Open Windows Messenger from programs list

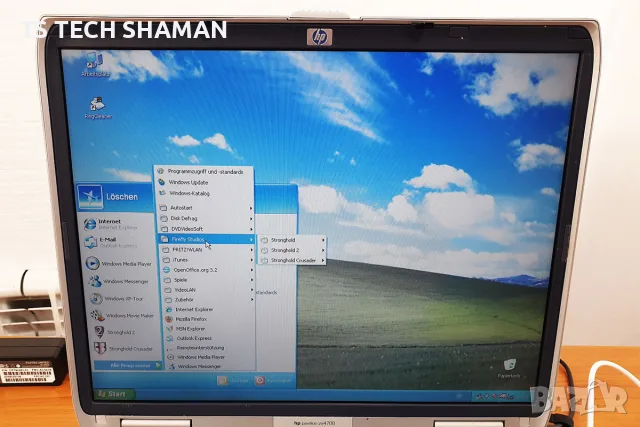tap(211, 367)
